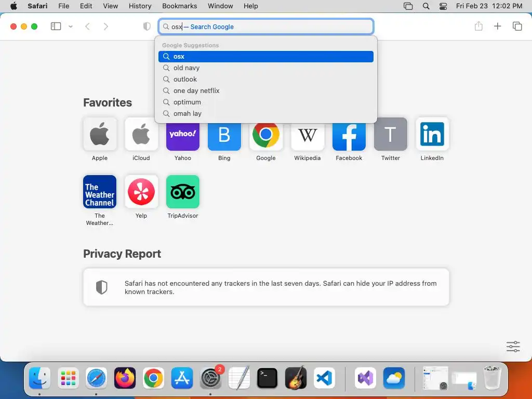Image resolution: width=532 pixels, height=399 pixels.
Task: Open the Trash in the Dock
Action: pyautogui.click(x=492, y=378)
